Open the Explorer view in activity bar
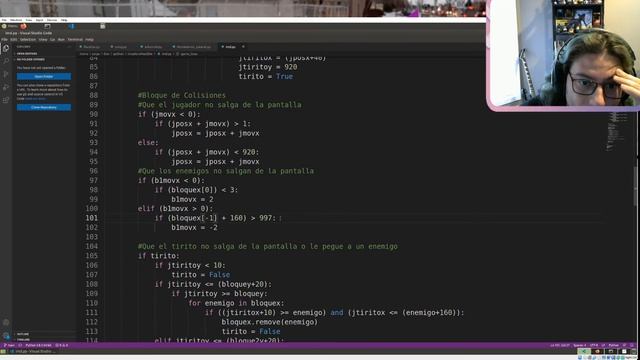 tap(6, 49)
